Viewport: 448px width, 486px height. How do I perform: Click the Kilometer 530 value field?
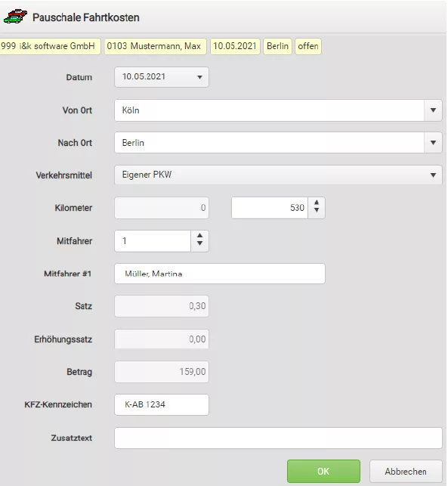pyautogui.click(x=270, y=208)
